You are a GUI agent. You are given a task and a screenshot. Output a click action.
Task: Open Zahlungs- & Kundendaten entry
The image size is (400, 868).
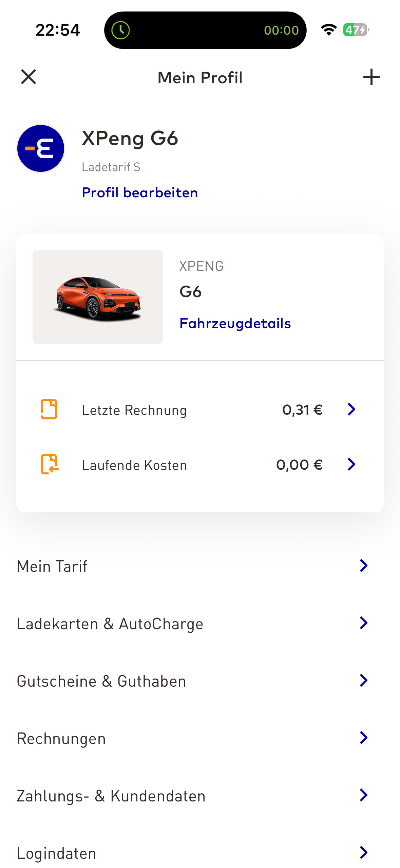(111, 796)
